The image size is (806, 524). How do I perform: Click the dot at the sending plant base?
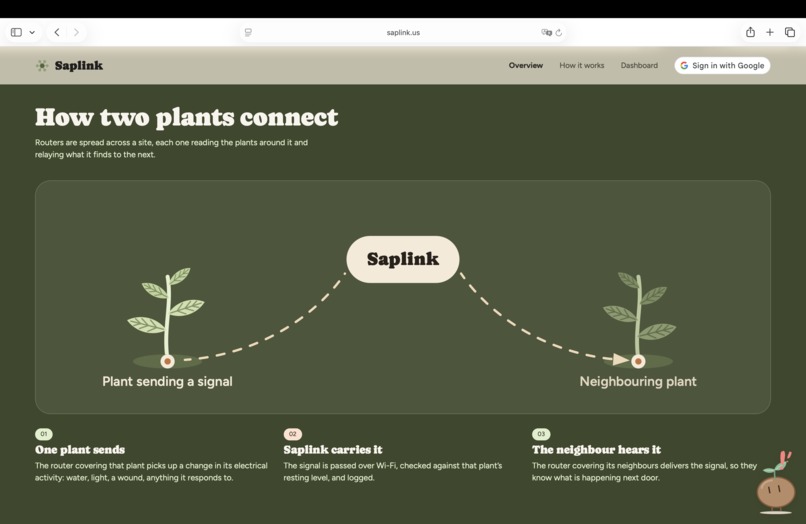coord(168,362)
